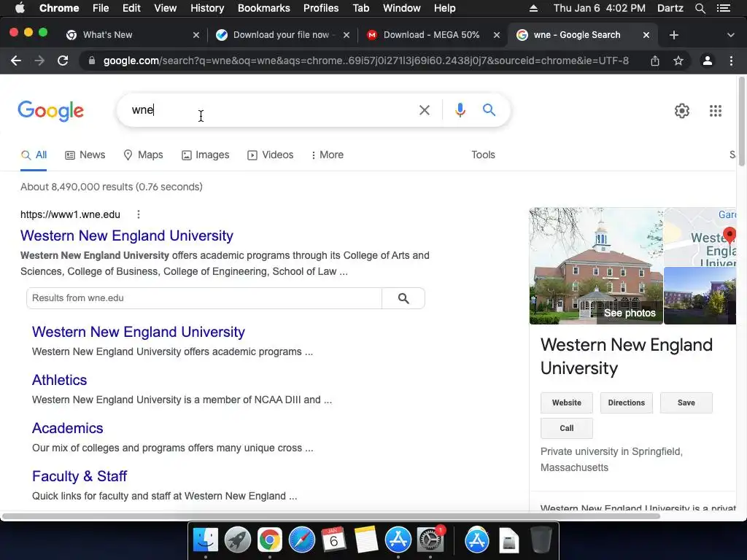Open indented Western New England University sitelink
This screenshot has height=560, width=747.
(x=138, y=332)
